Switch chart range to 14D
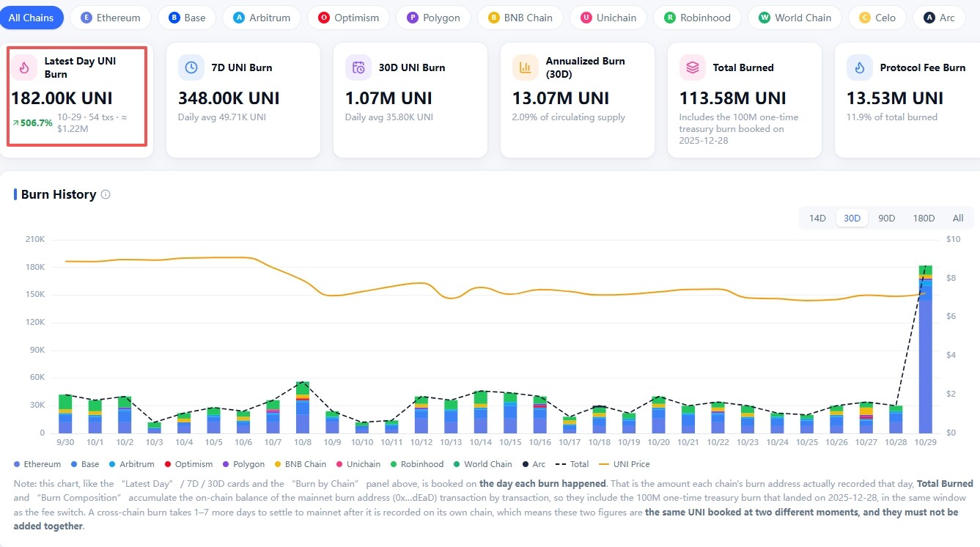Viewport: 980px width, 547px height. point(817,218)
